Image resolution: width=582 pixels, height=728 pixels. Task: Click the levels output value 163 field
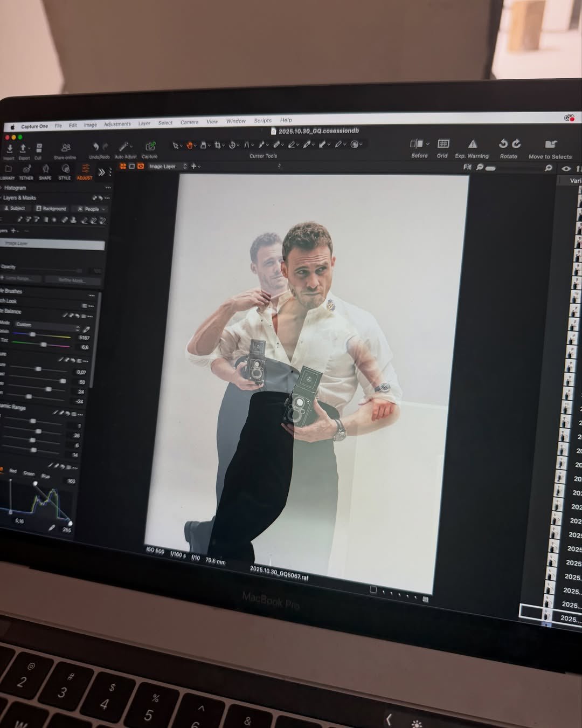[x=71, y=481]
